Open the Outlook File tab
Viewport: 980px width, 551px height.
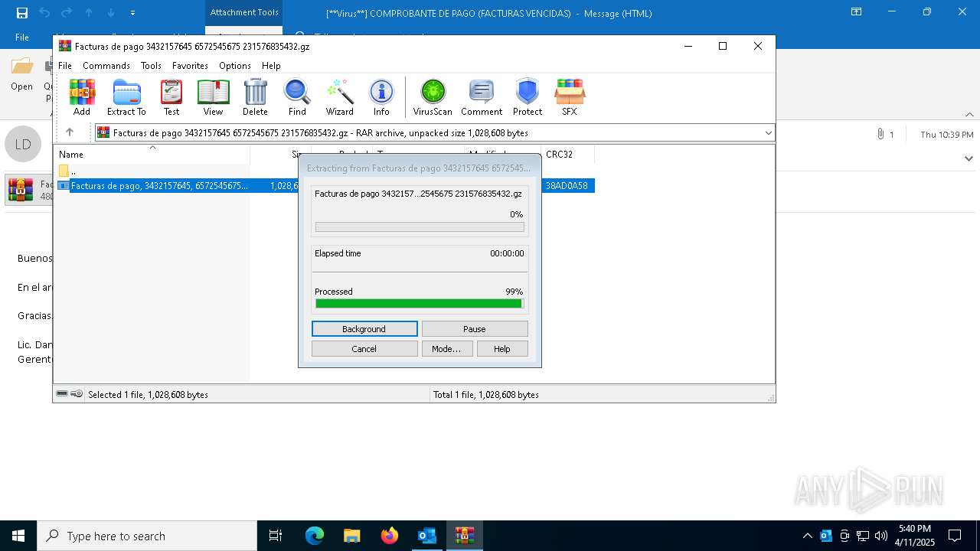22,37
